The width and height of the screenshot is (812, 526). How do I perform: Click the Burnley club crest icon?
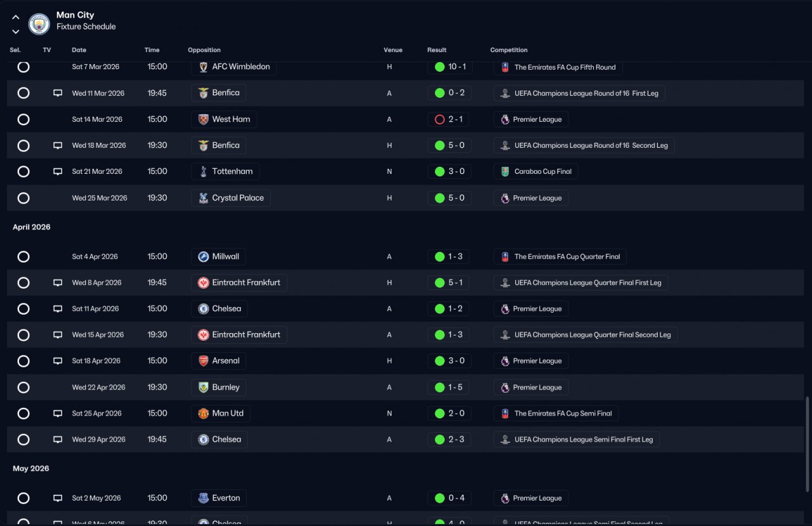pyautogui.click(x=203, y=388)
